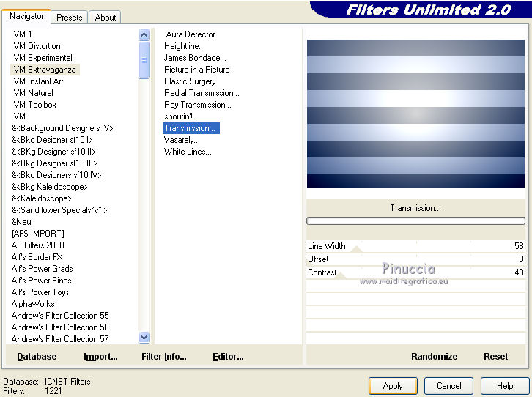532x397 pixels.
Task: Click Randomize parameters
Action: point(434,357)
